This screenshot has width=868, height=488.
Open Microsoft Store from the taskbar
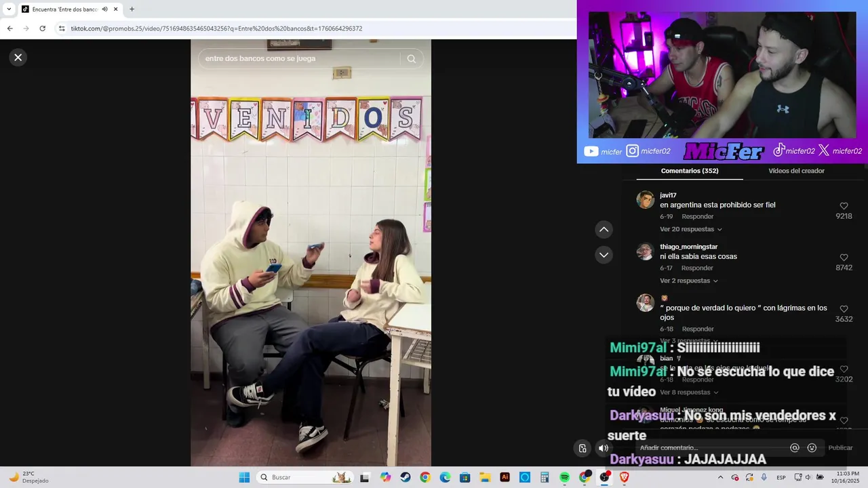[x=465, y=477]
